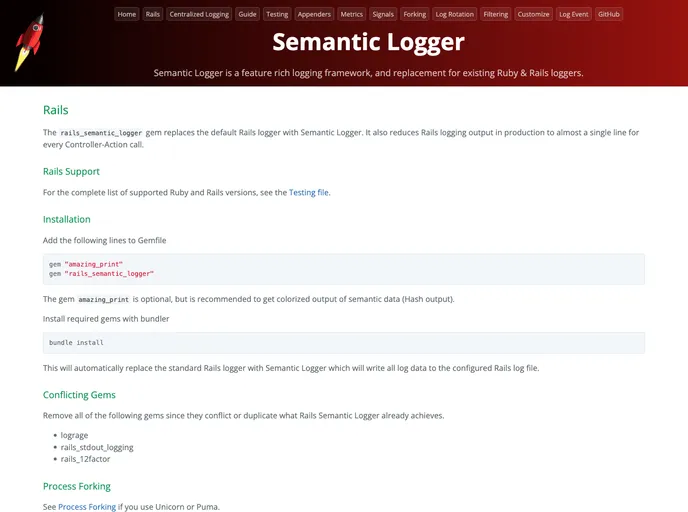Viewport: 688px width, 512px height.
Task: Open the Testing nav button
Action: pos(277,14)
